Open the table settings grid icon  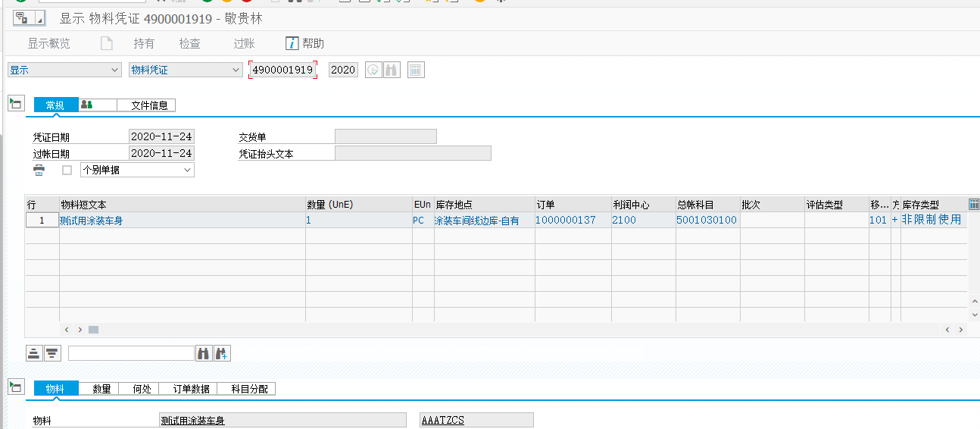(974, 205)
